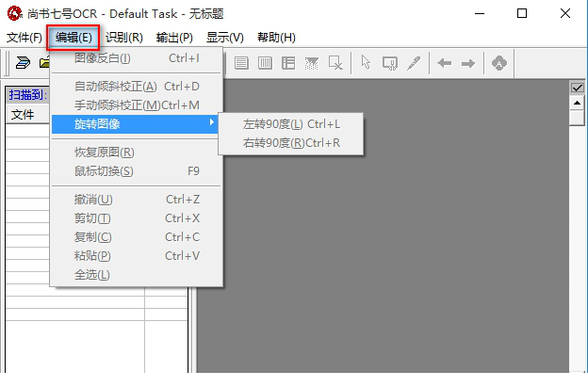This screenshot has width=588, height=387.
Task: Open the 识别(R) menu
Action: [124, 38]
